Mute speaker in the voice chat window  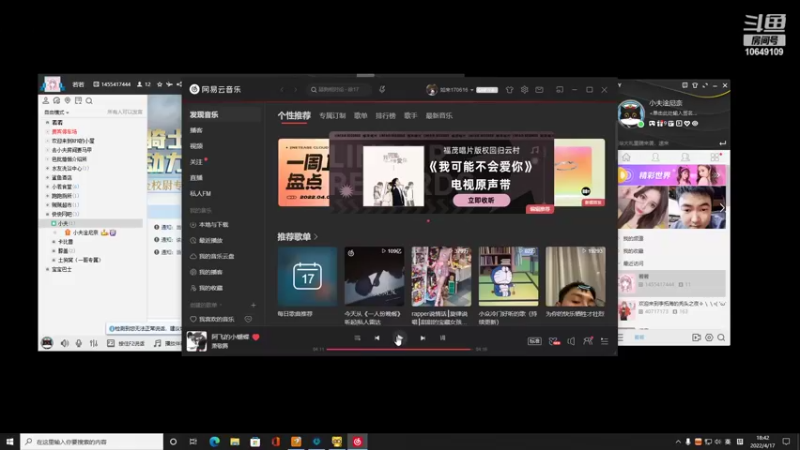(x=65, y=343)
